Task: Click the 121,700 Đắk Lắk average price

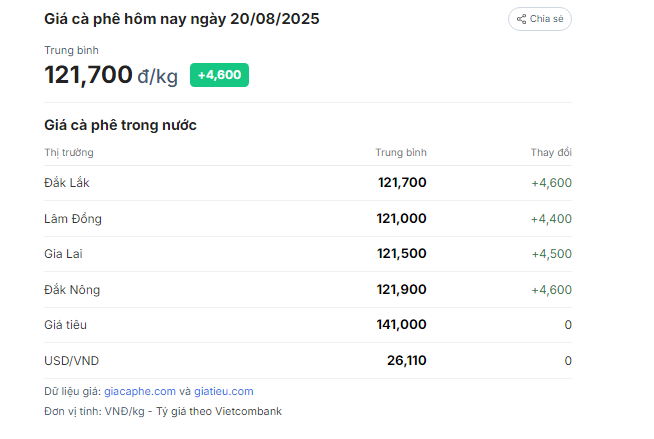Action: coord(402,183)
